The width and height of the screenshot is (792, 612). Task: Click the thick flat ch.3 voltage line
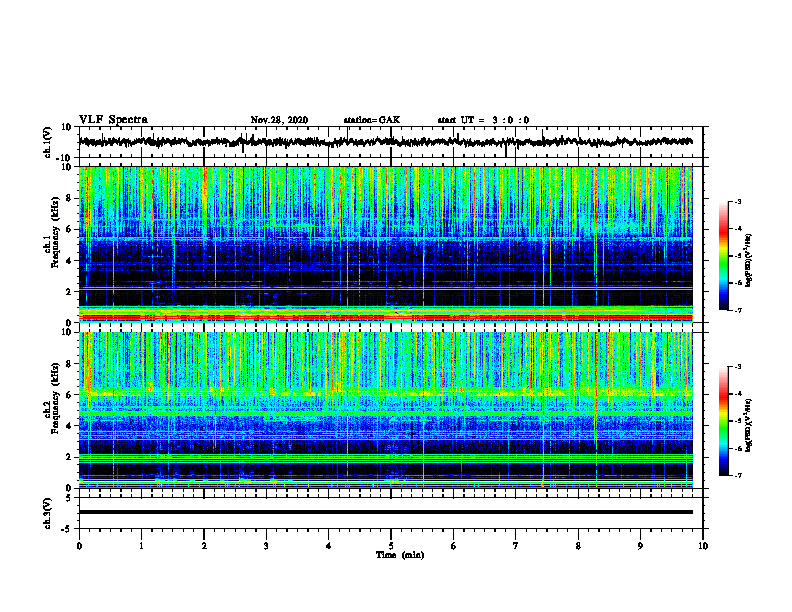coord(386,512)
